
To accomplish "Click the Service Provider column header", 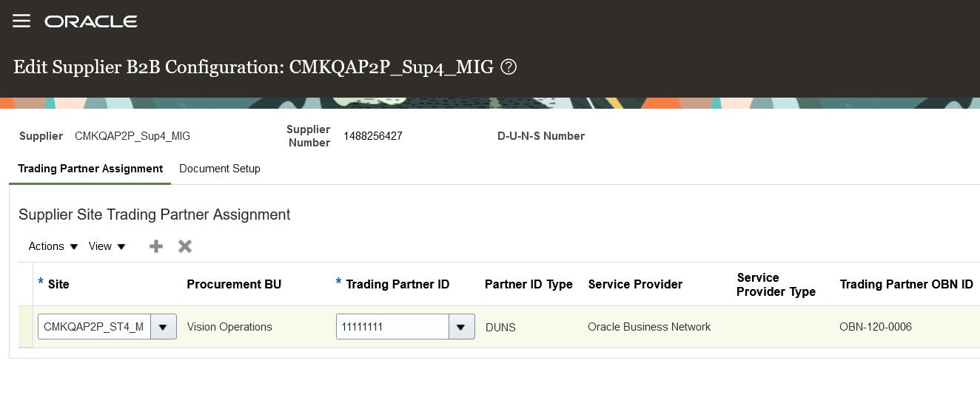I will point(635,285).
